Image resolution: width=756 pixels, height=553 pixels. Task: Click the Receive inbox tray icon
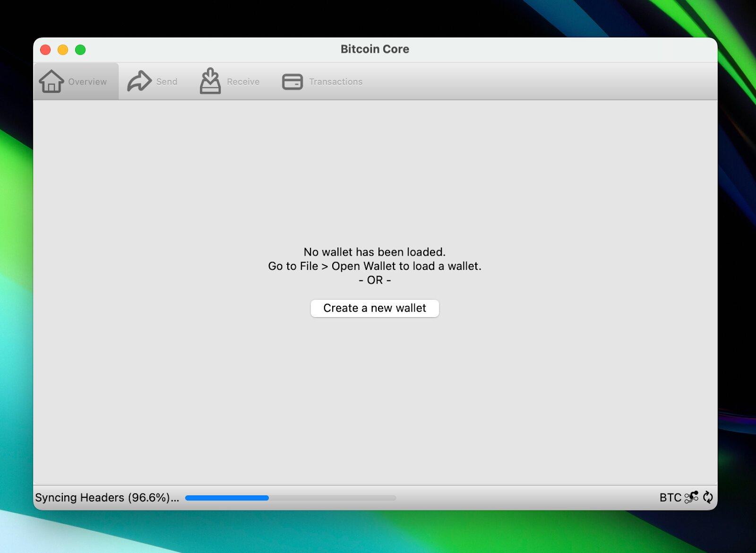[210, 81]
